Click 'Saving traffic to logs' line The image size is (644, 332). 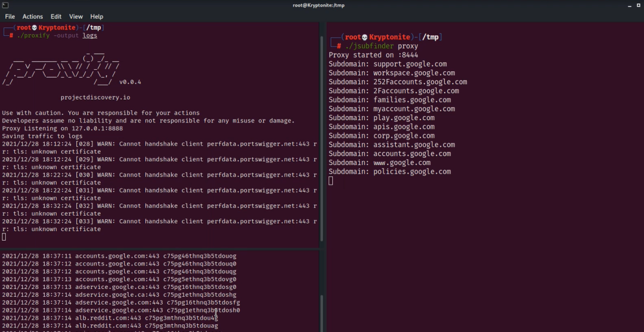[x=42, y=136]
